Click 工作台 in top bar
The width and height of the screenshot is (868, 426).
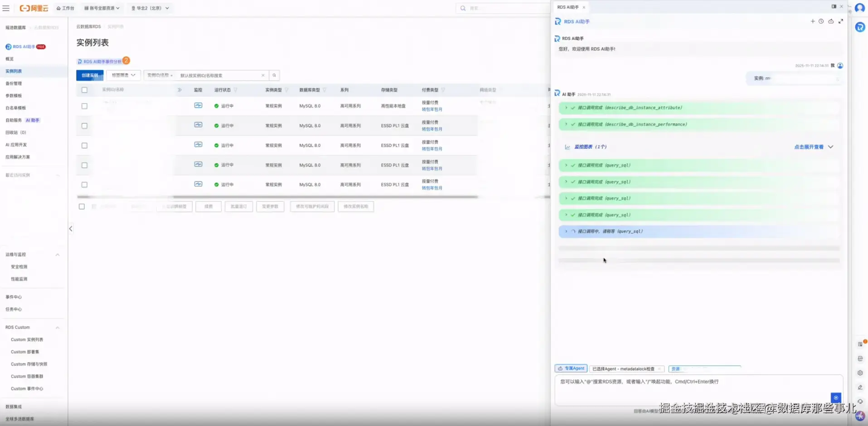tap(65, 8)
